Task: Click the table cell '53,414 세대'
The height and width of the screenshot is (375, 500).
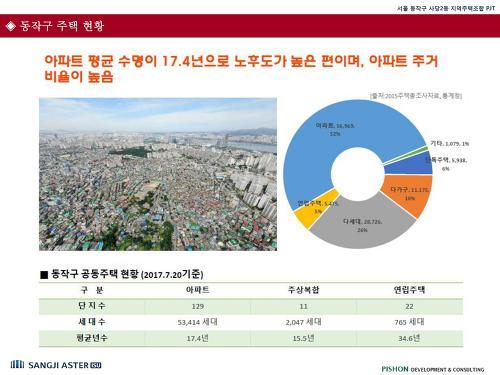Action: [198, 322]
